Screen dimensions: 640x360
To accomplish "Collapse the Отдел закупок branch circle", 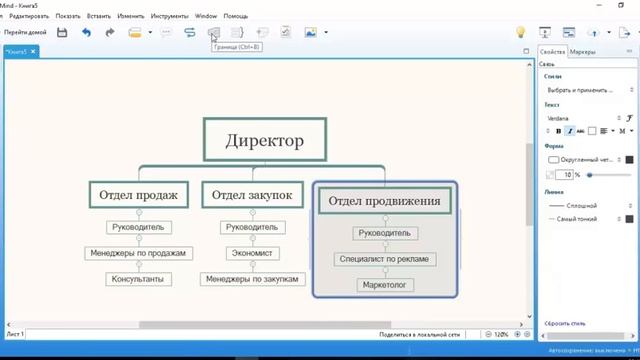I will pyautogui.click(x=253, y=213).
